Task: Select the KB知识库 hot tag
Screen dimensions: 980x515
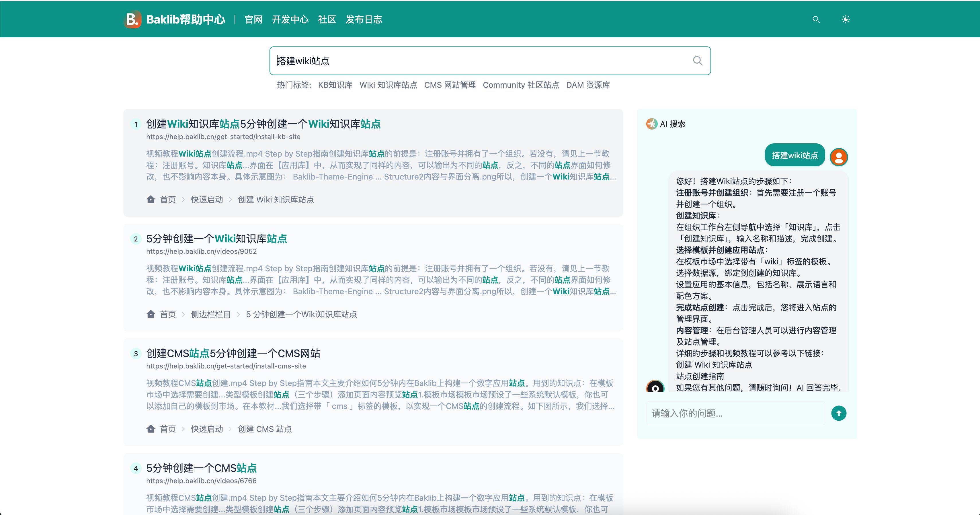Action: 335,85
